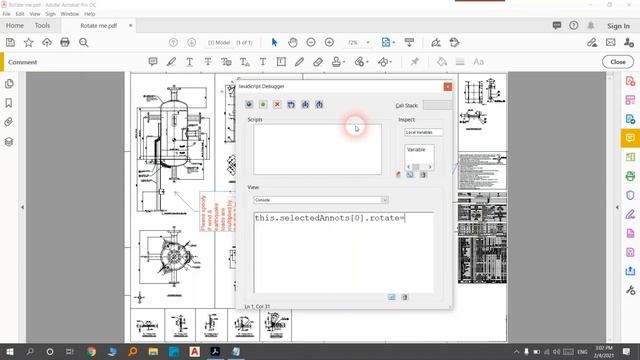
Task: Close the Rotate me.pdf tab
Action: pyautogui.click(x=131, y=25)
